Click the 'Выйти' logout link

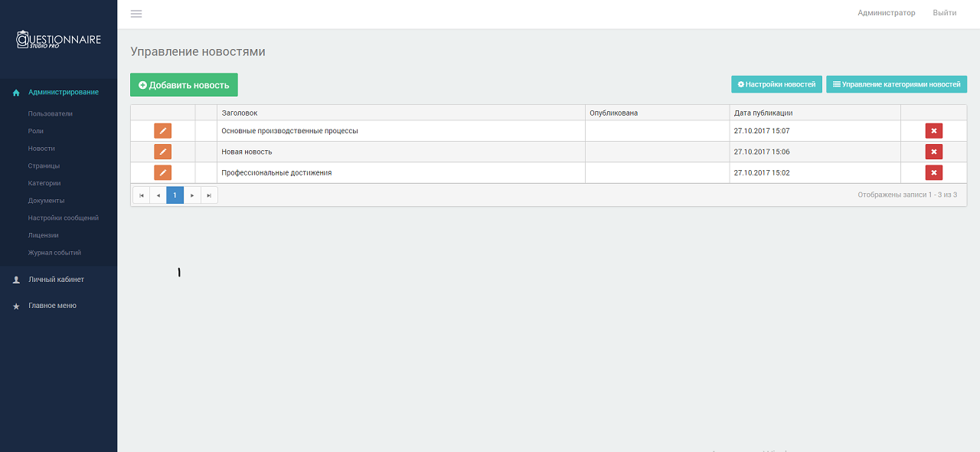pyautogui.click(x=944, y=13)
